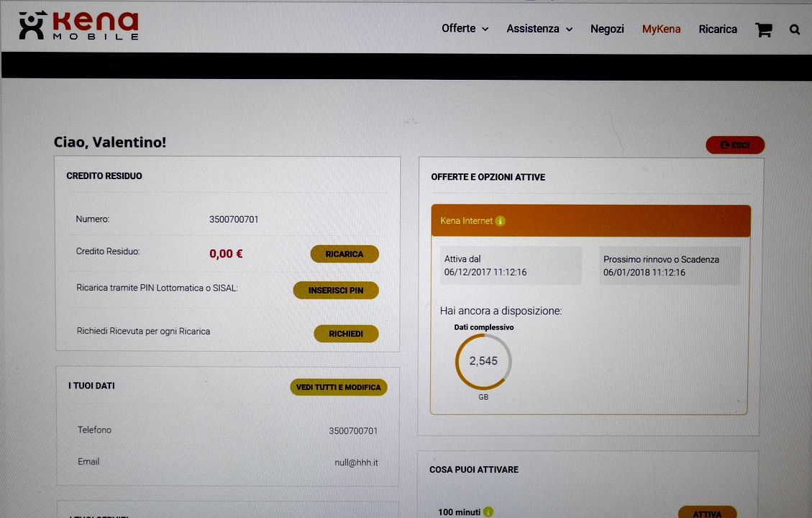Viewport: 812px width, 518px height.
Task: Click Hai ancora a disposizione text
Action: pos(501,311)
